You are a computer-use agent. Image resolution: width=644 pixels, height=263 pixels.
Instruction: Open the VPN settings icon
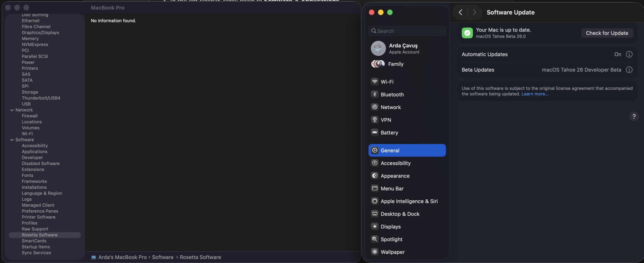374,120
